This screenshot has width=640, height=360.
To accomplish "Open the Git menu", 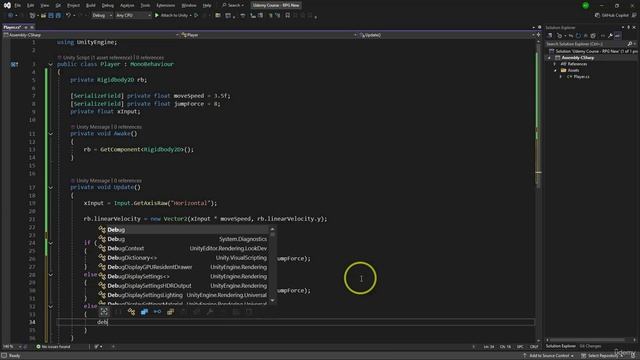I will pos(58,5).
